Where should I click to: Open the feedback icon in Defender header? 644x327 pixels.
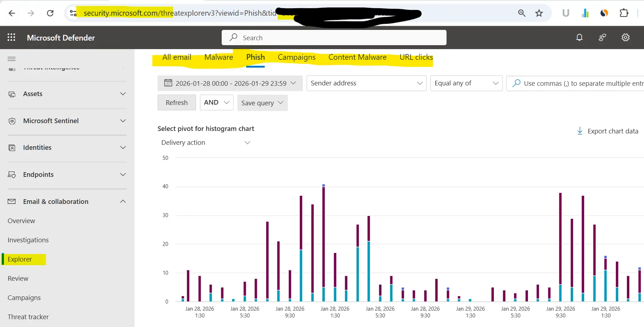[x=602, y=37]
